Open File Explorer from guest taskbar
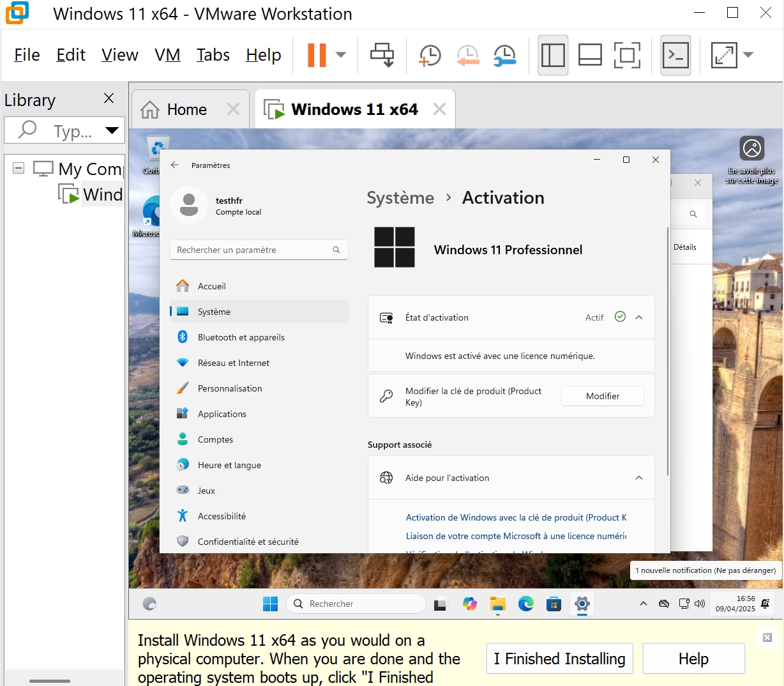Viewport: 784px width, 686px height. coord(498,604)
